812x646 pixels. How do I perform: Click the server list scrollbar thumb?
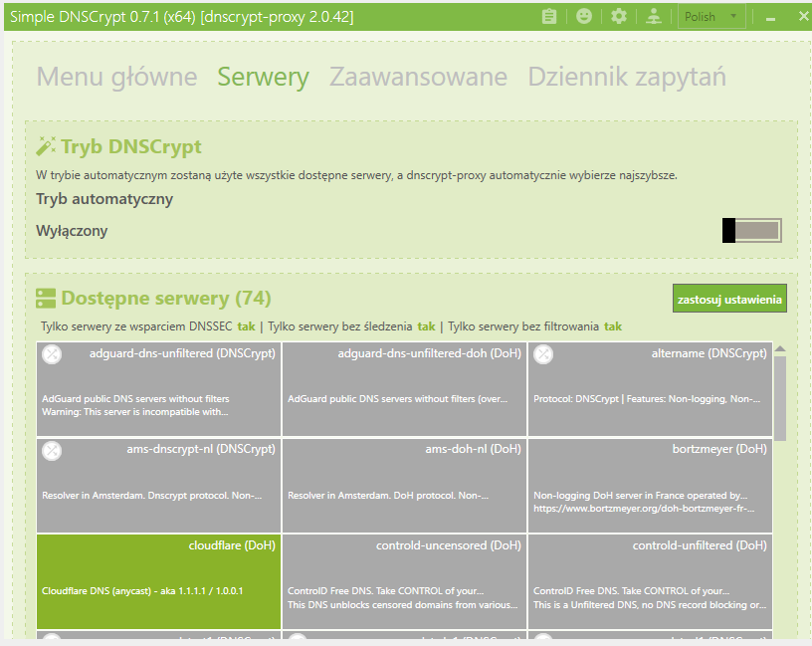[779, 398]
